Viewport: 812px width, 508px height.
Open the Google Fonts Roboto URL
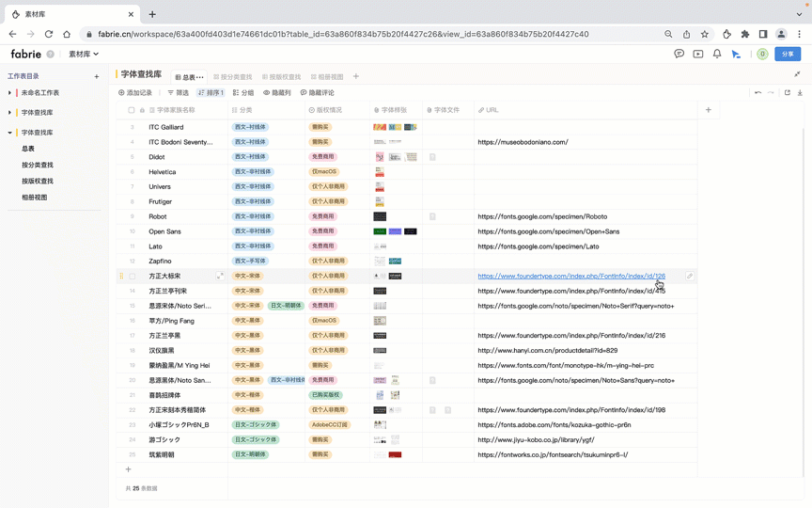point(542,216)
